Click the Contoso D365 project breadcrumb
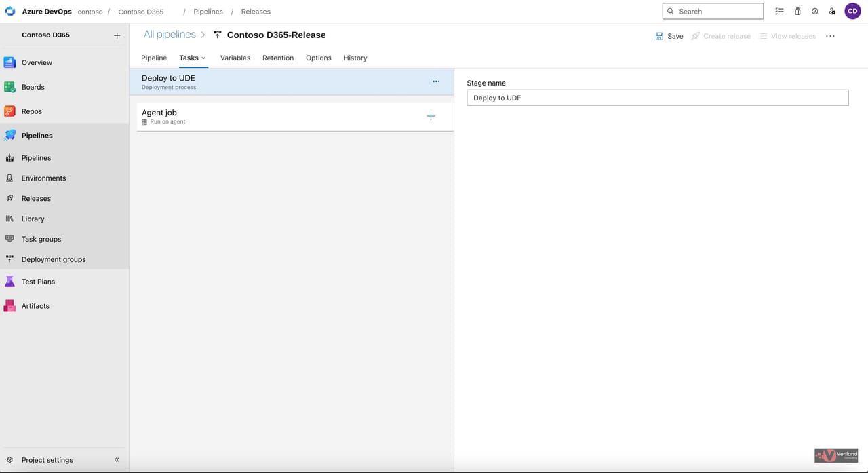Screen dimensions: 868x473 [x=141, y=12]
